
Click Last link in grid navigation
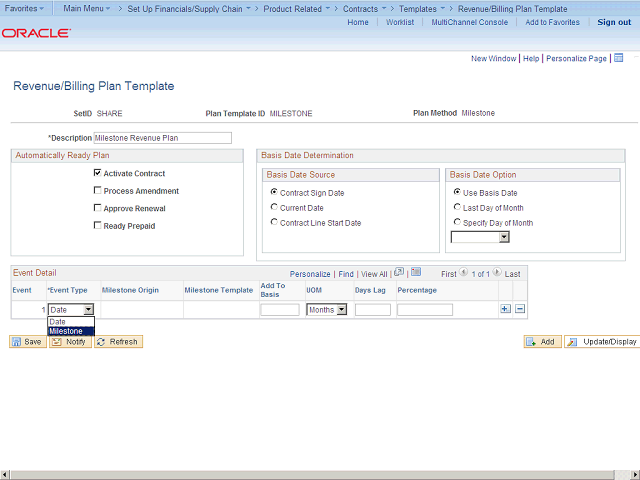point(512,274)
